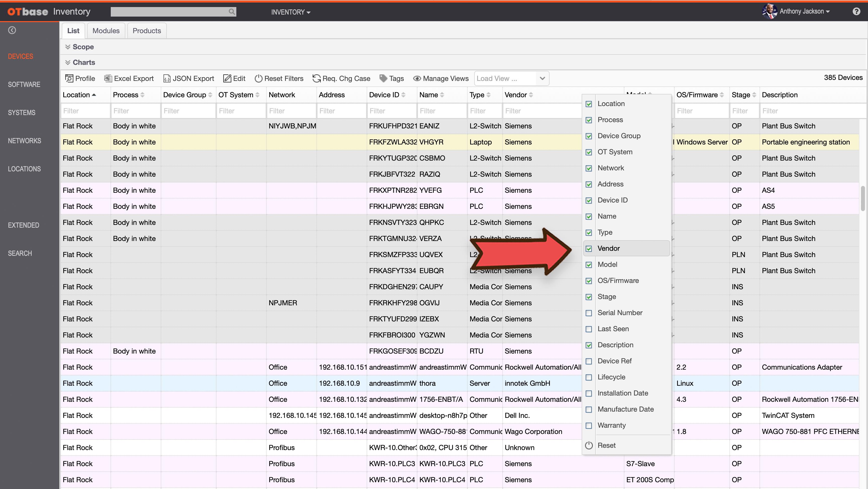Screen dimensions: 868x489
Task: Enable the Serial Number column checkbox
Action: 589,313
